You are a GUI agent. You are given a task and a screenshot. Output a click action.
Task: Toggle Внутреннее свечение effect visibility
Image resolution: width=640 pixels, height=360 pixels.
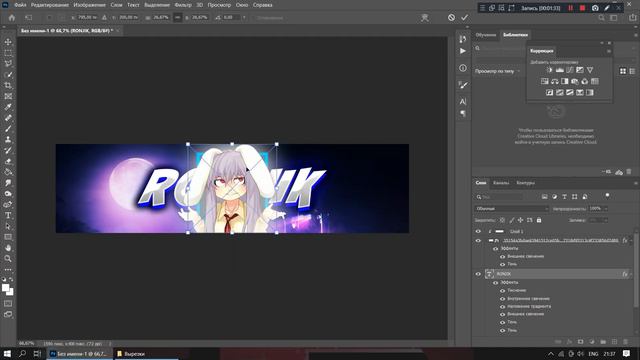coord(502,299)
